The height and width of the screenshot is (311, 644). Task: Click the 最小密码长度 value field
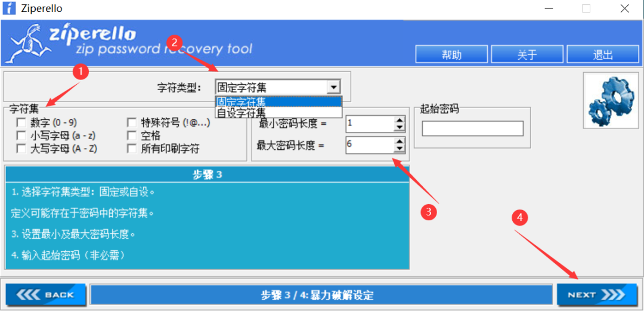(370, 123)
